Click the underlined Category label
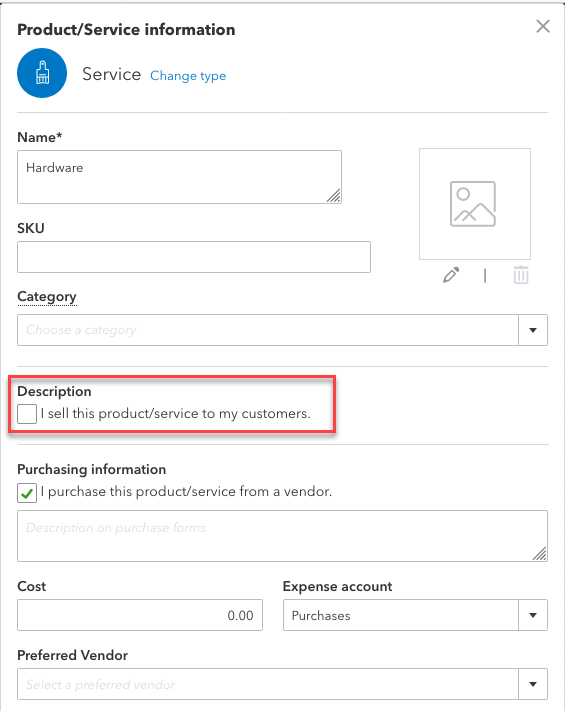565x711 pixels. tap(47, 297)
